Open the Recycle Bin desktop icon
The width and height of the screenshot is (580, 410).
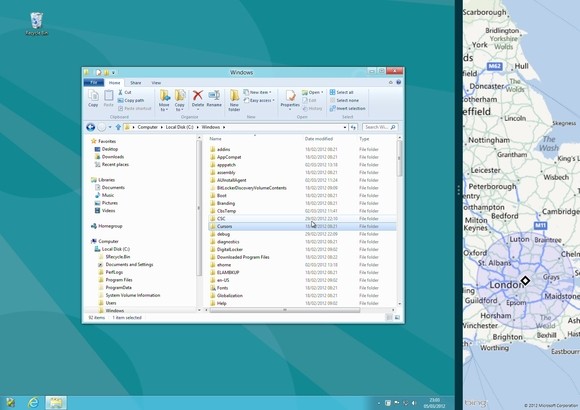(x=37, y=24)
